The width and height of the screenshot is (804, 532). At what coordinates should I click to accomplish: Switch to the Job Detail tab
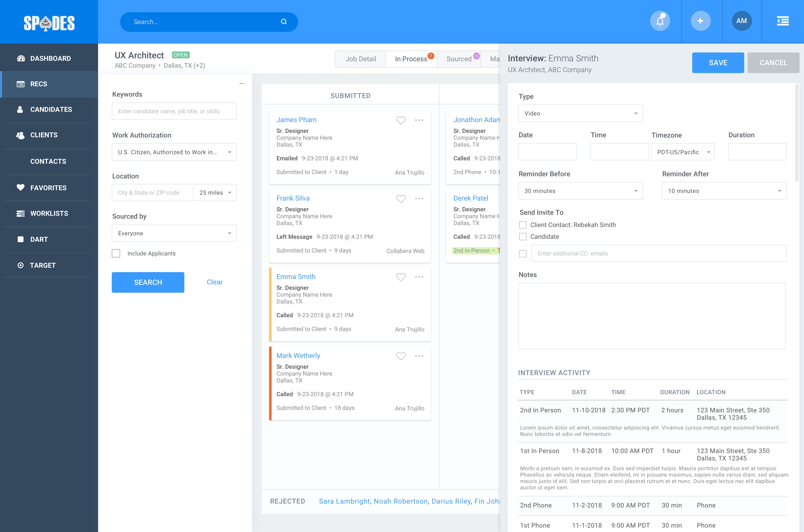(x=360, y=59)
